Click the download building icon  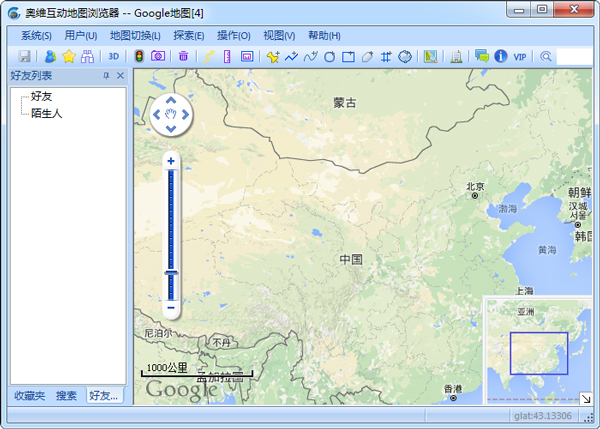click(x=456, y=57)
